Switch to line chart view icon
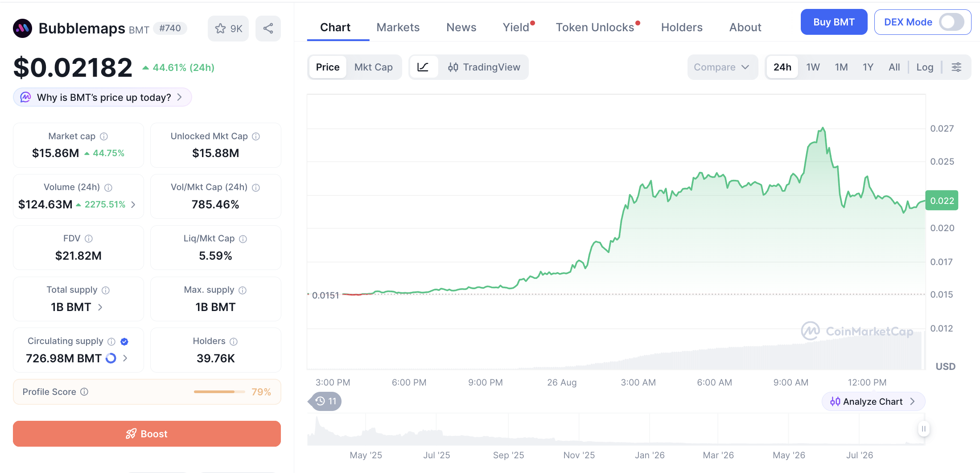The height and width of the screenshot is (473, 980). coord(423,67)
